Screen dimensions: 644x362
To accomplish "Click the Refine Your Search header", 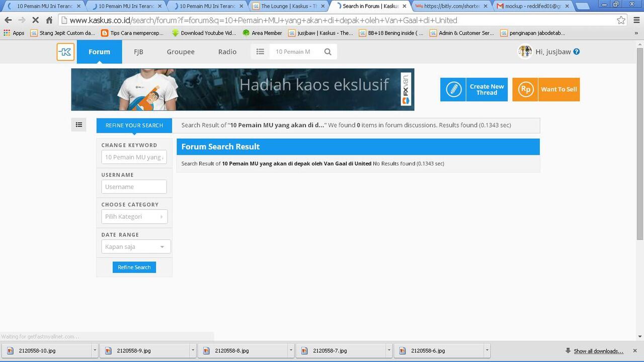I will 134,125.
